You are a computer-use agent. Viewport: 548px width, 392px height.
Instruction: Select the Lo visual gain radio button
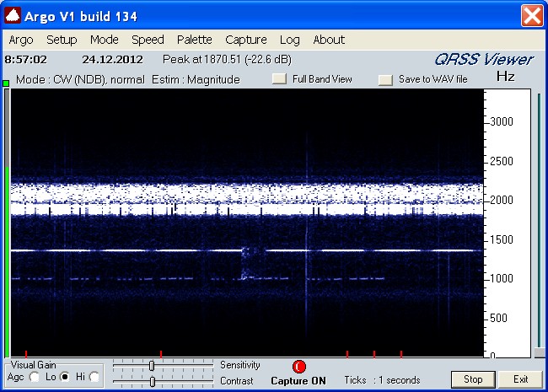pos(65,377)
